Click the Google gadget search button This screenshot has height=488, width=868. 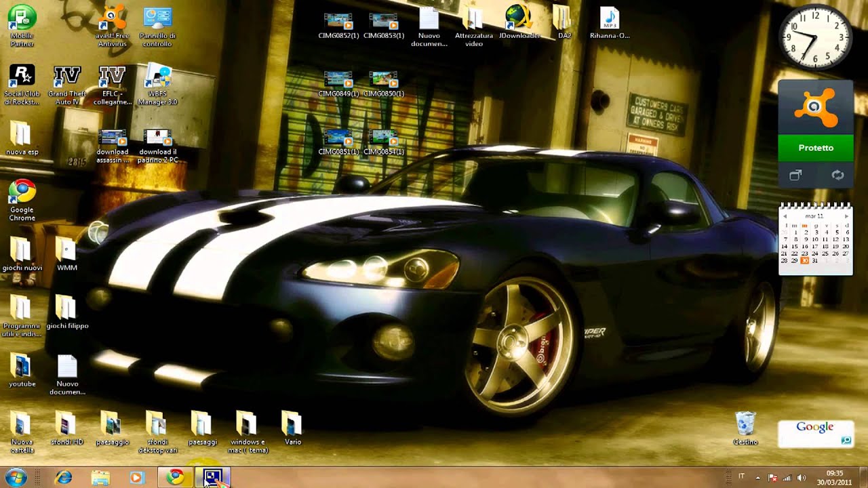846,440
